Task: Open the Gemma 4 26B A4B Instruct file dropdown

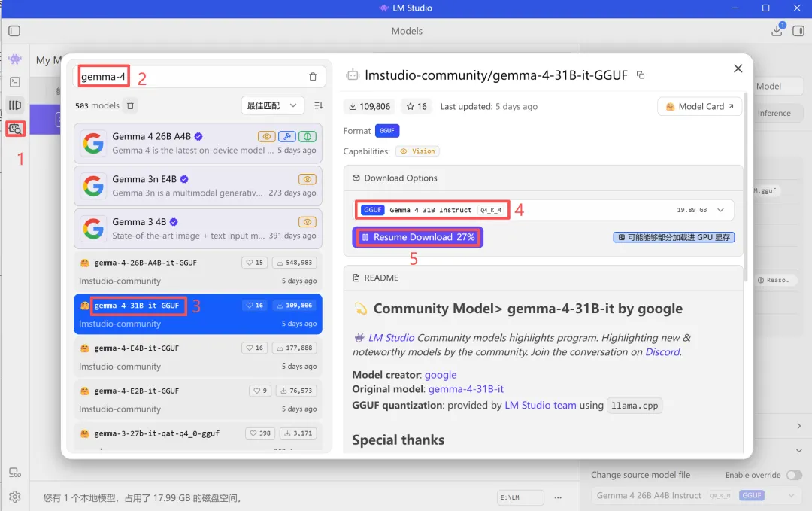Action: pyautogui.click(x=695, y=496)
